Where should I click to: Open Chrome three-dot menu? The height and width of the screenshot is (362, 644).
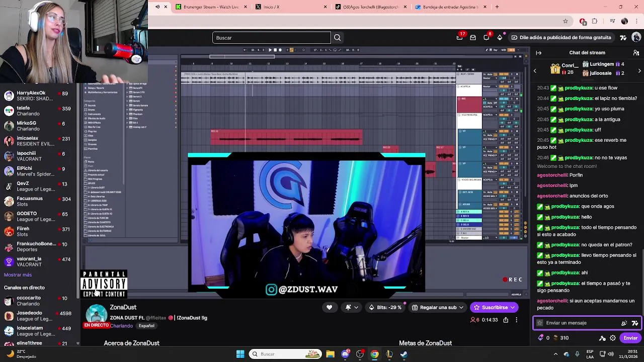tap(637, 21)
